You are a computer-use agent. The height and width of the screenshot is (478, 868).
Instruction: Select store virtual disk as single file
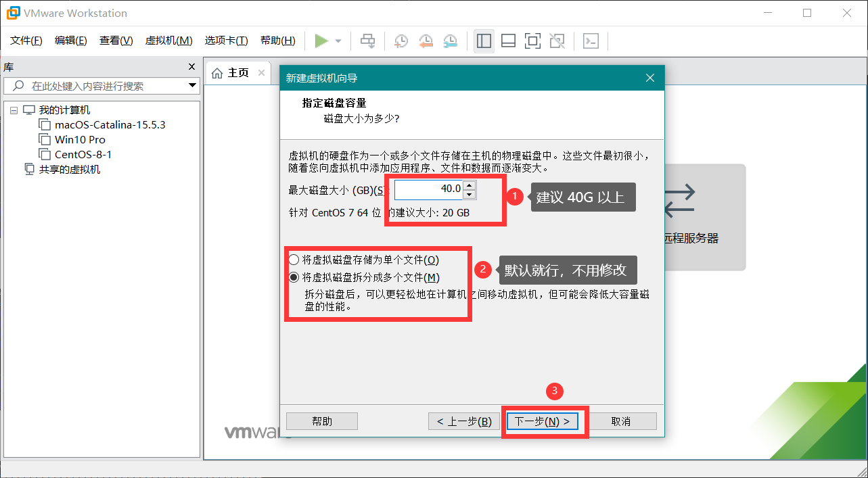[x=294, y=260]
